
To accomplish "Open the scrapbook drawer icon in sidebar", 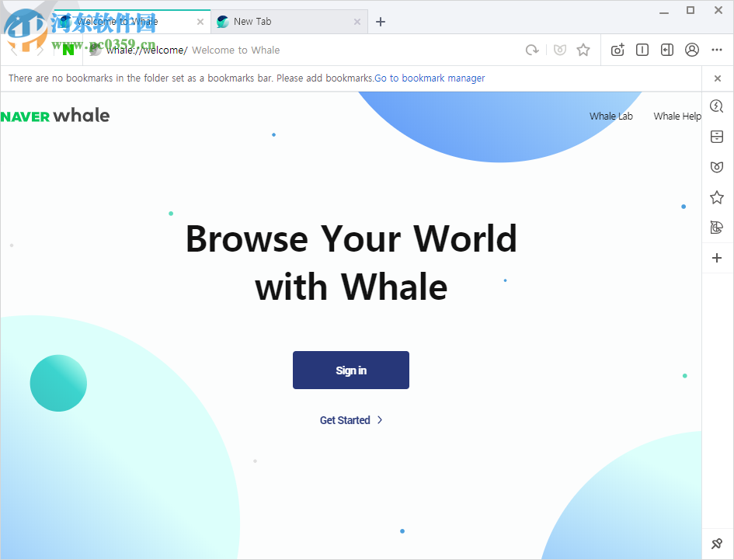I will 716,137.
